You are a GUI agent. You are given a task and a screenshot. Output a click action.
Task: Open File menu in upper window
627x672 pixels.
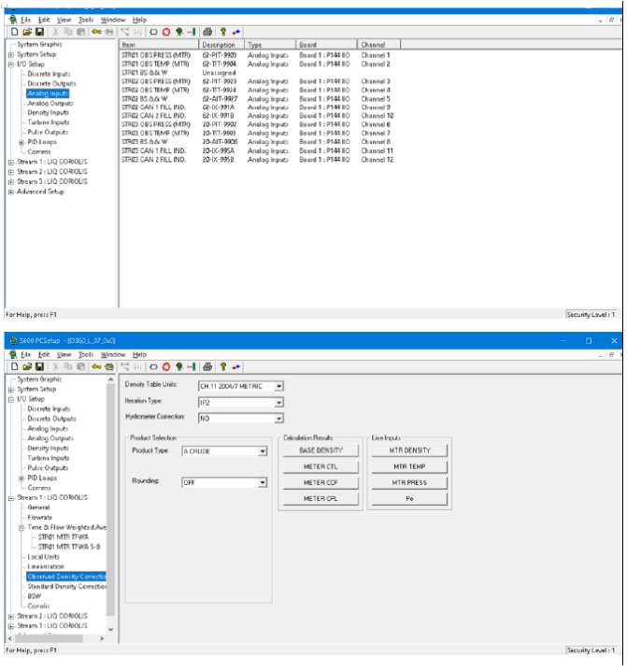(26, 20)
